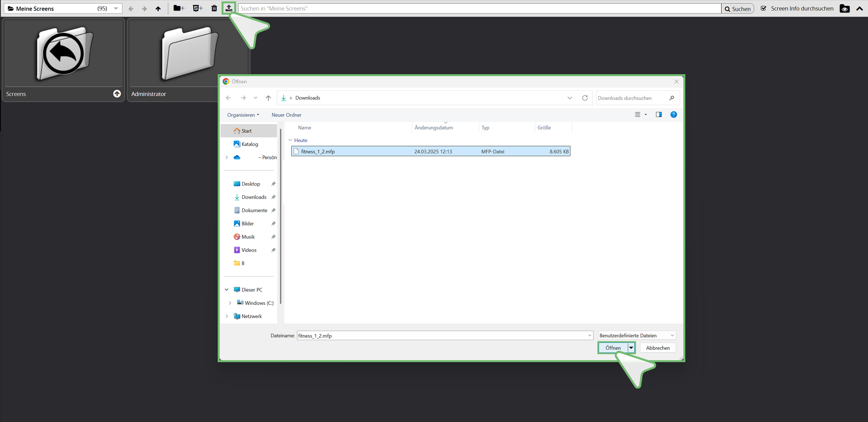Toggle Screen Info durchsuchen checkbox
The width and height of the screenshot is (868, 422).
coord(763,8)
